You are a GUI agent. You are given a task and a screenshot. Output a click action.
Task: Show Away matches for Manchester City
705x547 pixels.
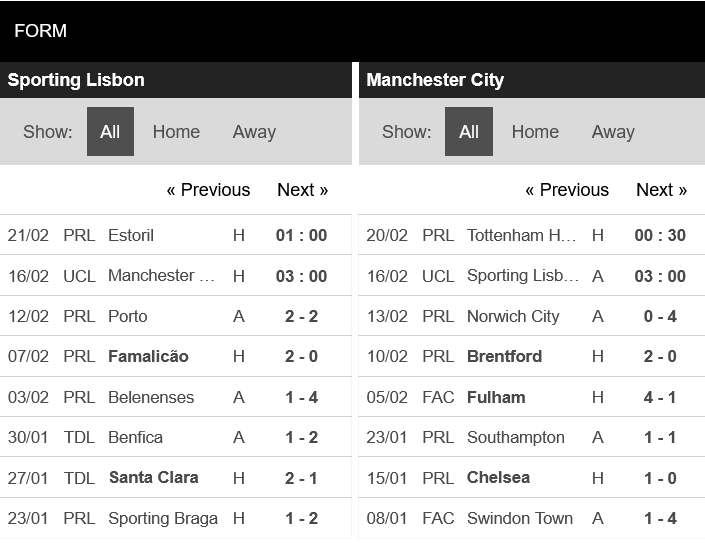coord(613,132)
